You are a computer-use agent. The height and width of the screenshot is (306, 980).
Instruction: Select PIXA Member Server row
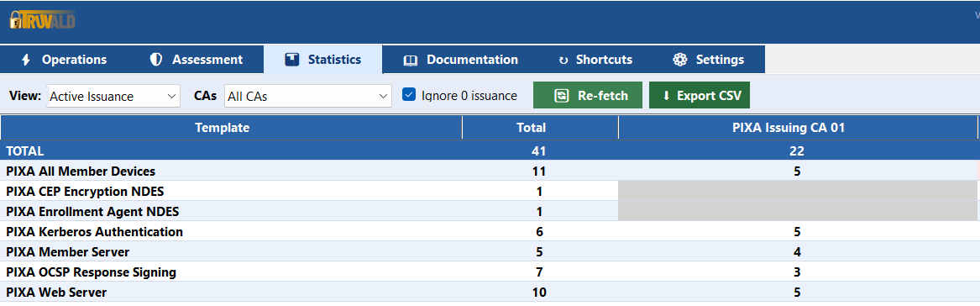490,251
